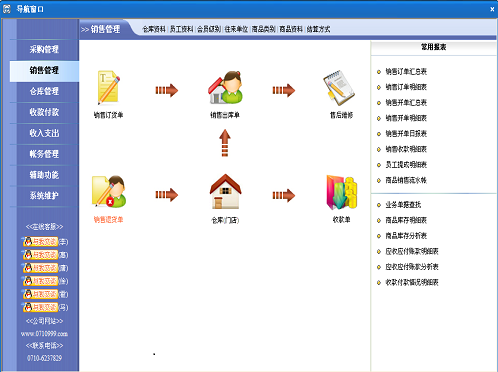Open the 销售退货单 sales return icon
The width and height of the screenshot is (498, 372).
(109, 191)
